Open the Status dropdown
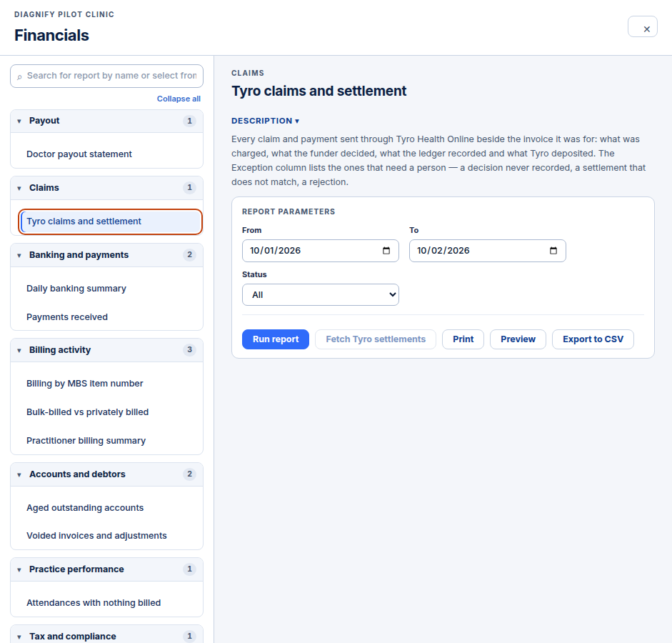Screen dimensions: 672x643 coord(320,294)
